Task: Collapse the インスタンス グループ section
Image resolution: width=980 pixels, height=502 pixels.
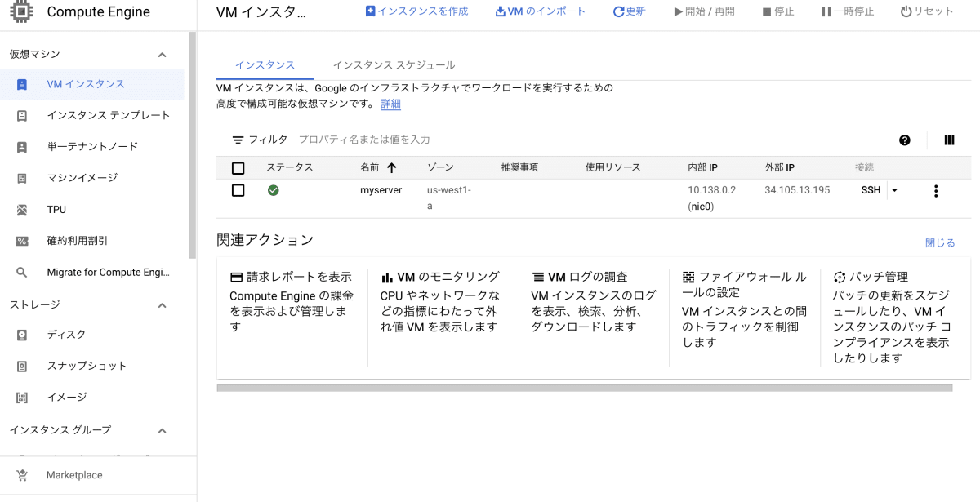Action: [x=162, y=430]
